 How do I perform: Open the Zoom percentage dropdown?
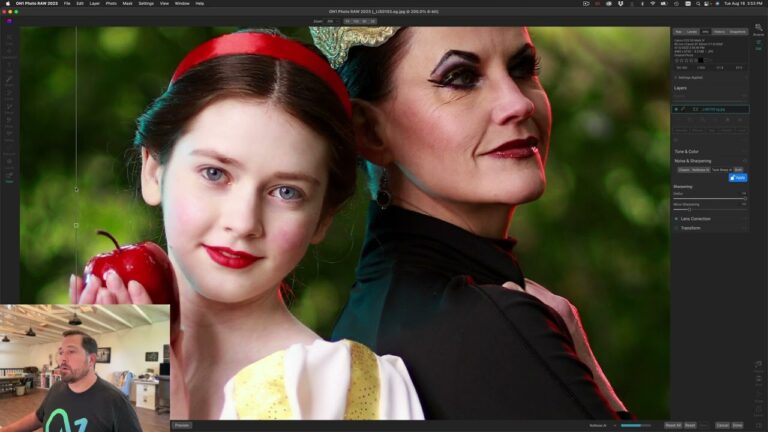click(333, 22)
